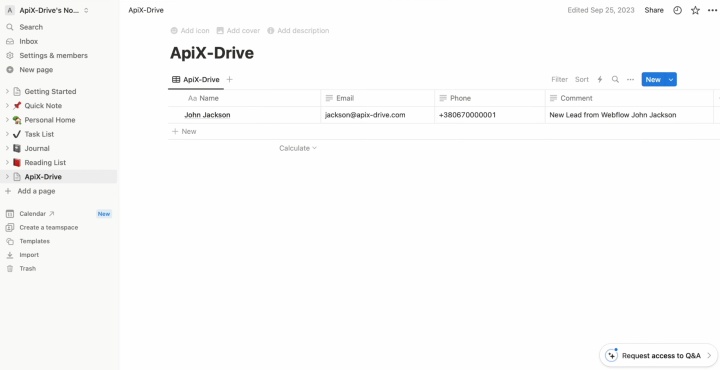
Task: Click Add cover above the title
Action: [x=238, y=31]
